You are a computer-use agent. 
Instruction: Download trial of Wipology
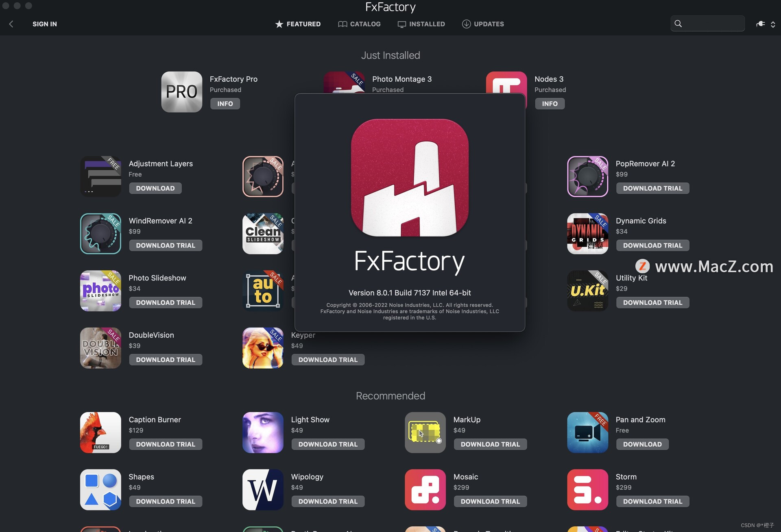click(x=328, y=502)
